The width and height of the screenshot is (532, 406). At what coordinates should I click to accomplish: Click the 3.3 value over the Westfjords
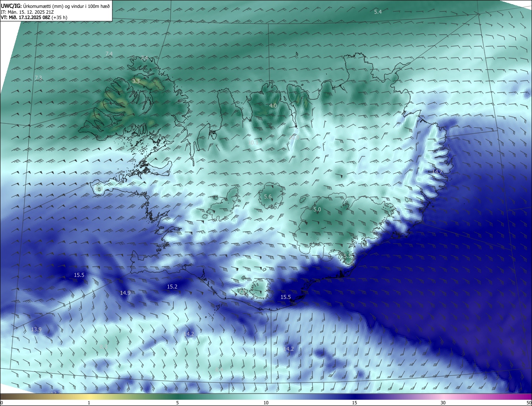[x=136, y=81]
